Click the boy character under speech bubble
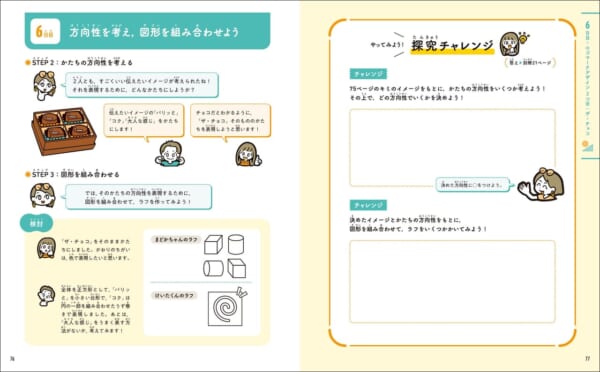Viewport: 600px width, 372px height. pos(170,153)
